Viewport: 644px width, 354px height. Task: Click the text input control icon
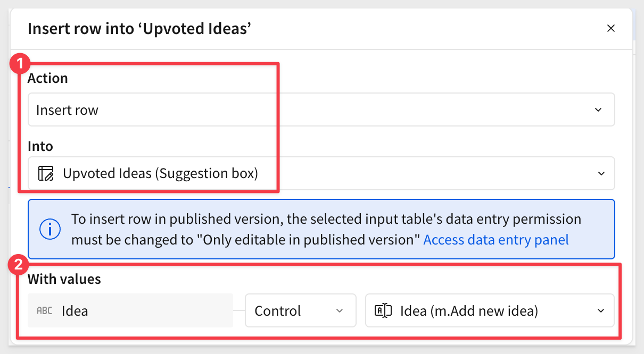click(383, 311)
